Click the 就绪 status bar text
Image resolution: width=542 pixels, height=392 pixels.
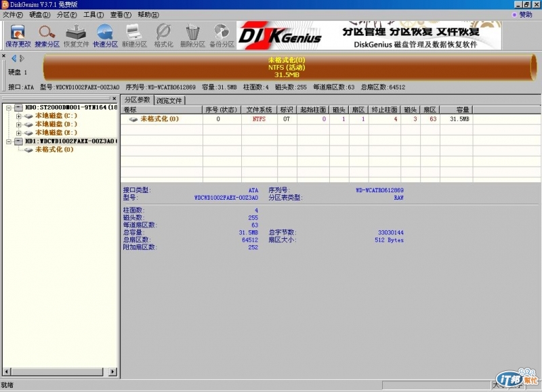click(x=7, y=385)
